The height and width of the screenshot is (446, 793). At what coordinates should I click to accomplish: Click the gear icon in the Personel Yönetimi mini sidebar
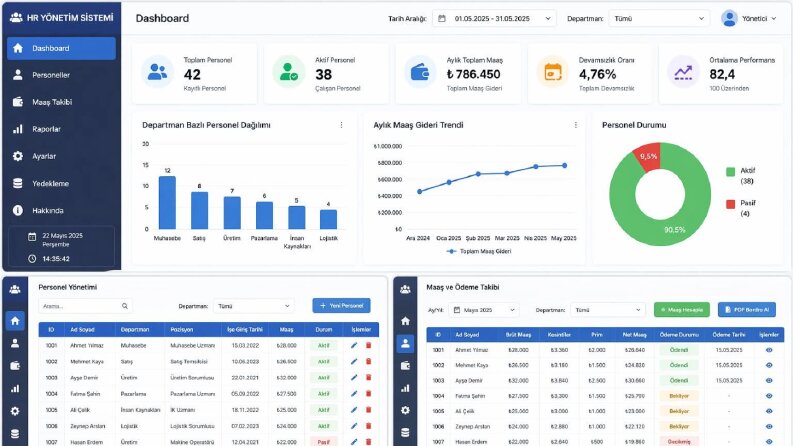[15, 411]
